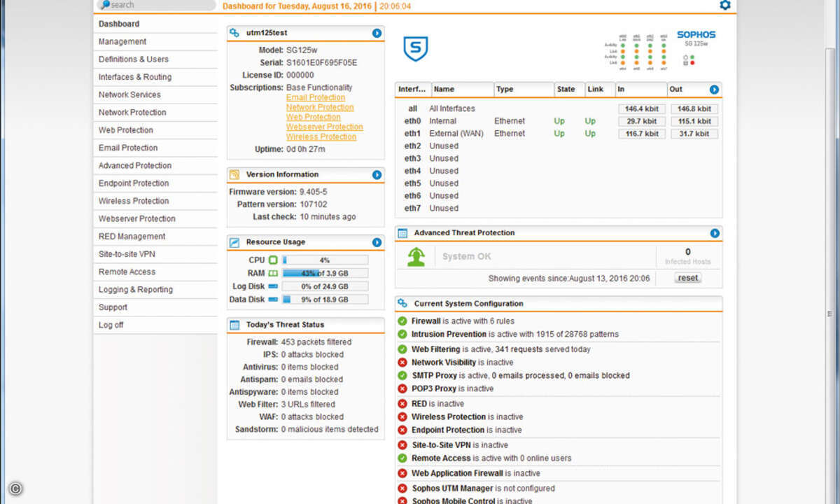Click the Log Disk icon
The height and width of the screenshot is (504, 840).
pos(273,286)
